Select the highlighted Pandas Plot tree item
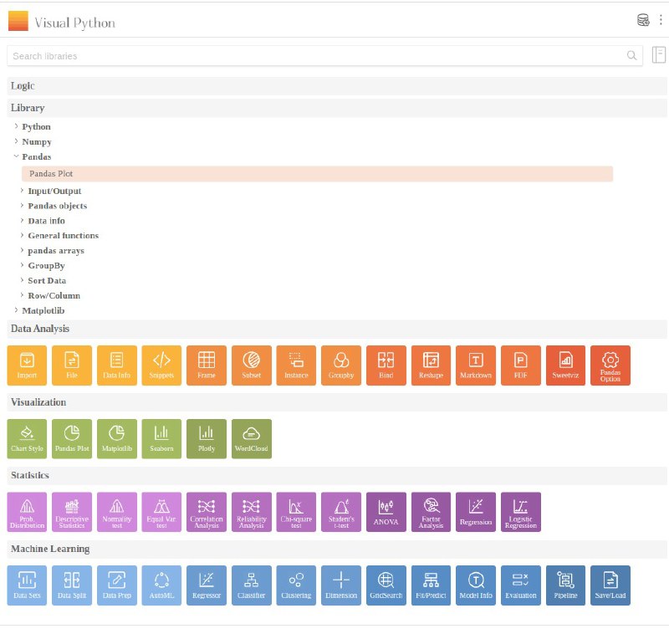The width and height of the screenshot is (669, 644). coord(318,174)
